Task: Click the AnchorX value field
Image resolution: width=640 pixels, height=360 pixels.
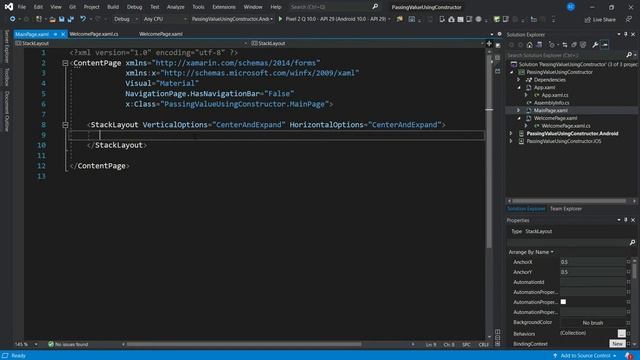Action: [592, 262]
